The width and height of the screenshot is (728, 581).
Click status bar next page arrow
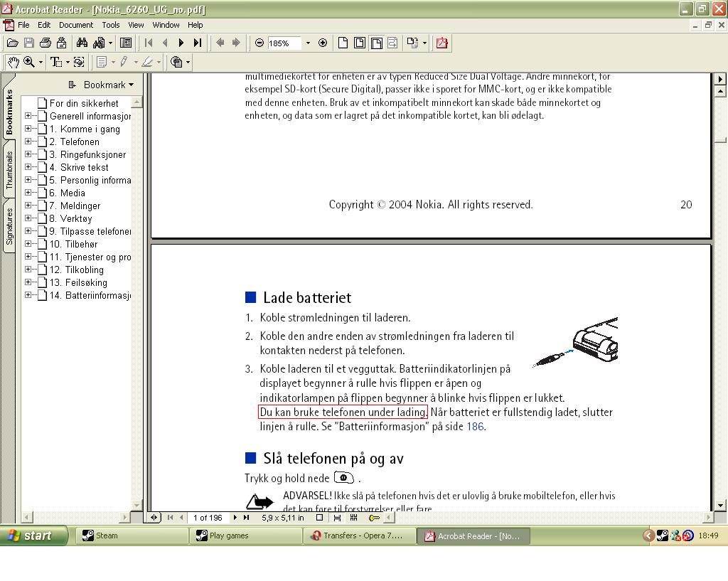(235, 518)
